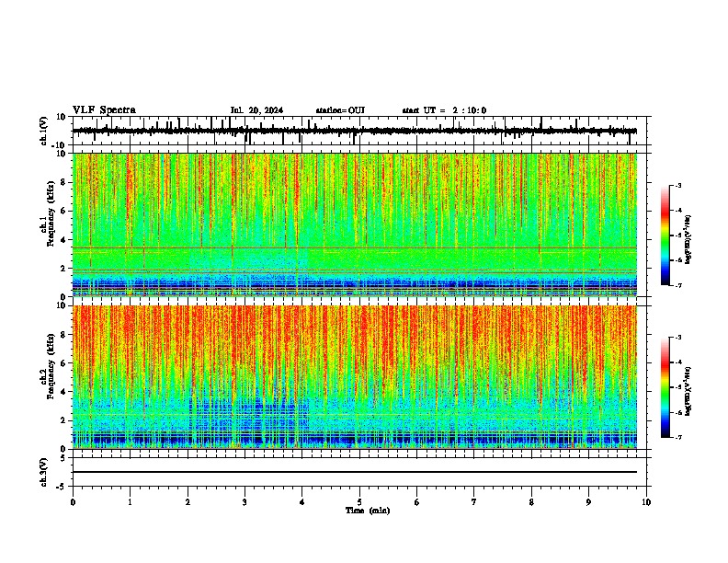Viewport: 728px width, 563px height.
Task: Click the "10" minute time axis label
Action: (646, 502)
